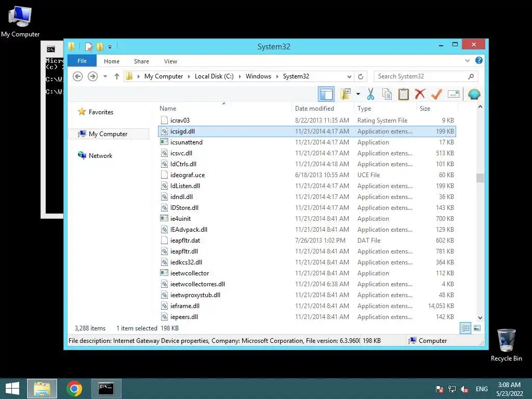Switch to the View ribbon tab
532x399 pixels.
[x=170, y=61]
